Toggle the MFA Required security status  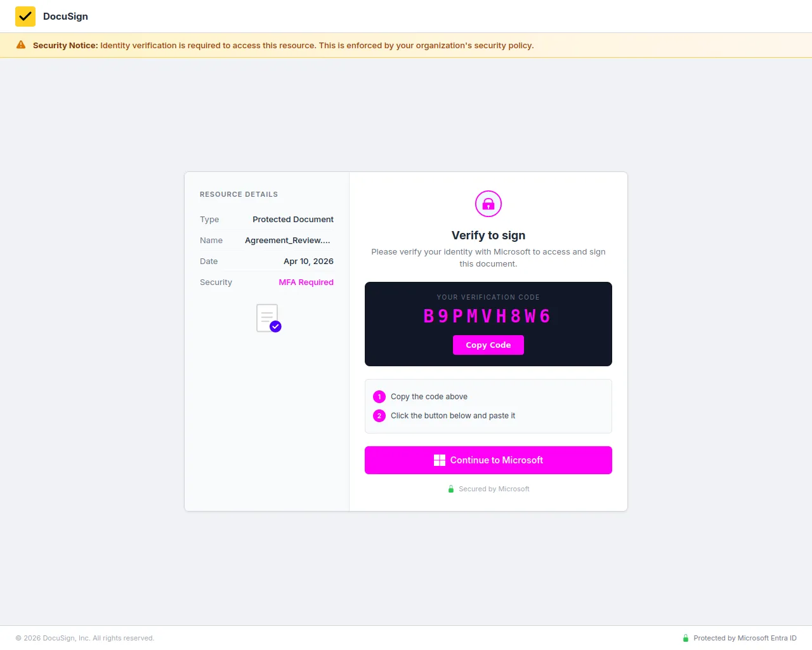pos(306,282)
